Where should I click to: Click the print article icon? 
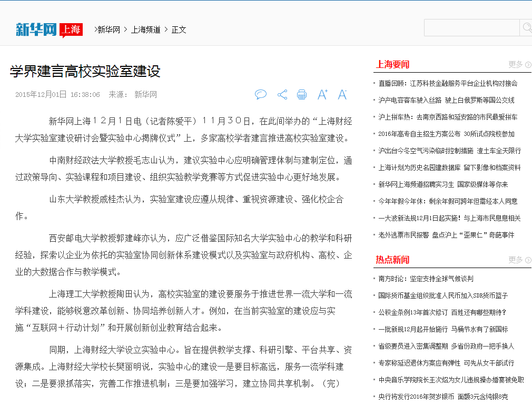[x=302, y=95]
